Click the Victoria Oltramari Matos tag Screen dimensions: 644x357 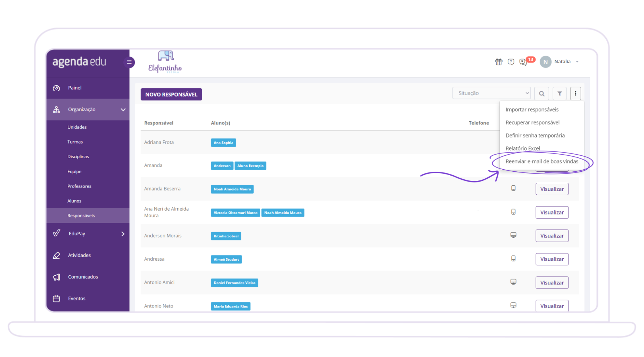pos(235,213)
